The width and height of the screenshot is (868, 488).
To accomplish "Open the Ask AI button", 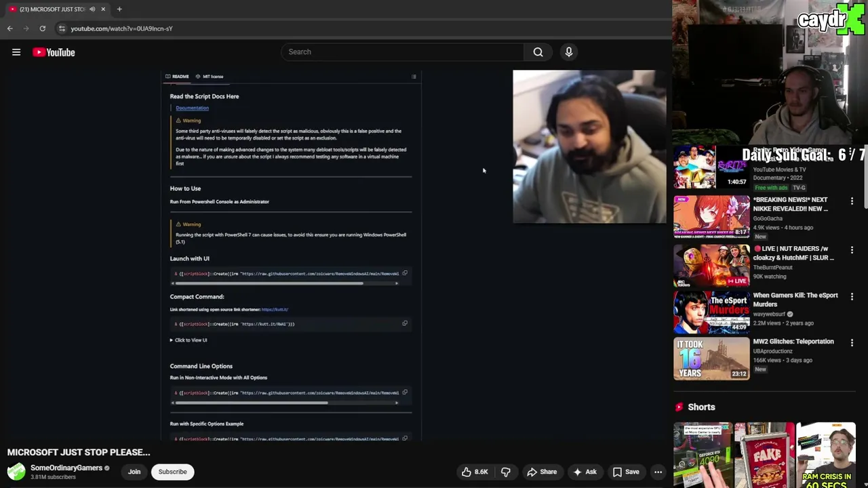I will tap(584, 472).
